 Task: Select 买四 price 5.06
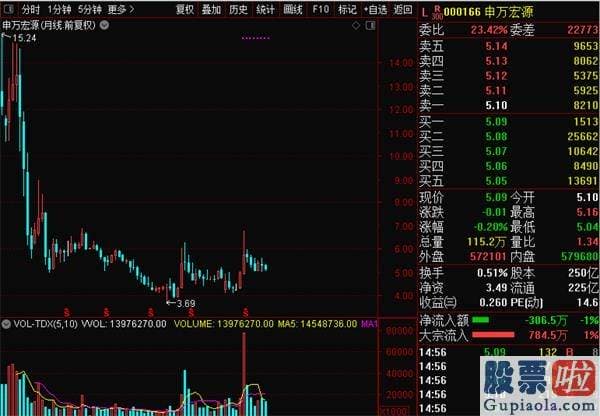click(x=496, y=166)
